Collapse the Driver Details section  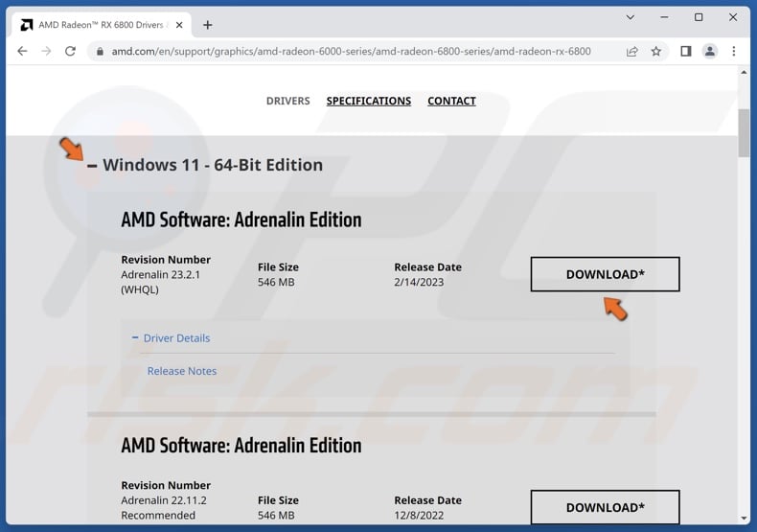click(x=171, y=338)
